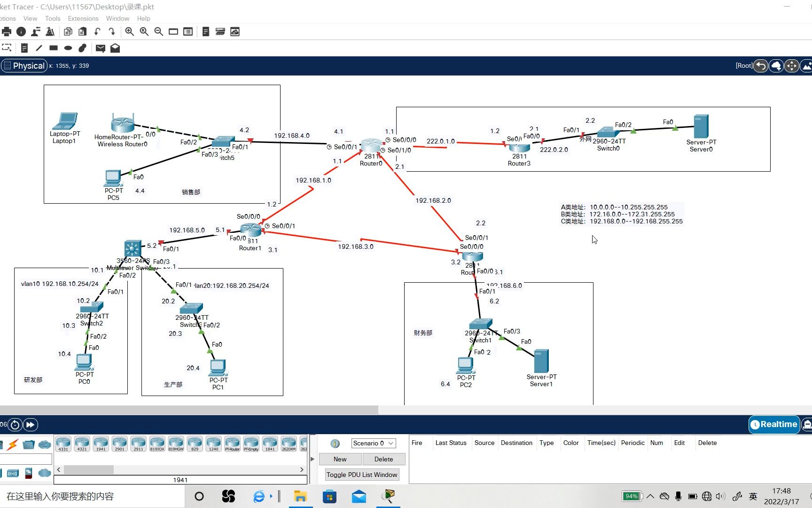Toggle Realtime mode
Image resolution: width=812 pixels, height=508 pixels.
coord(774,424)
